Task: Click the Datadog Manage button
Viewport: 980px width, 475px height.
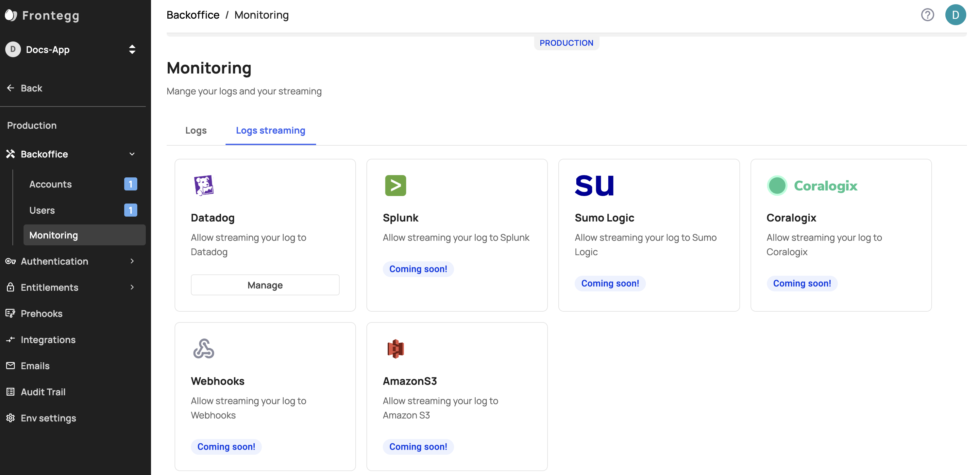Action: 265,285
